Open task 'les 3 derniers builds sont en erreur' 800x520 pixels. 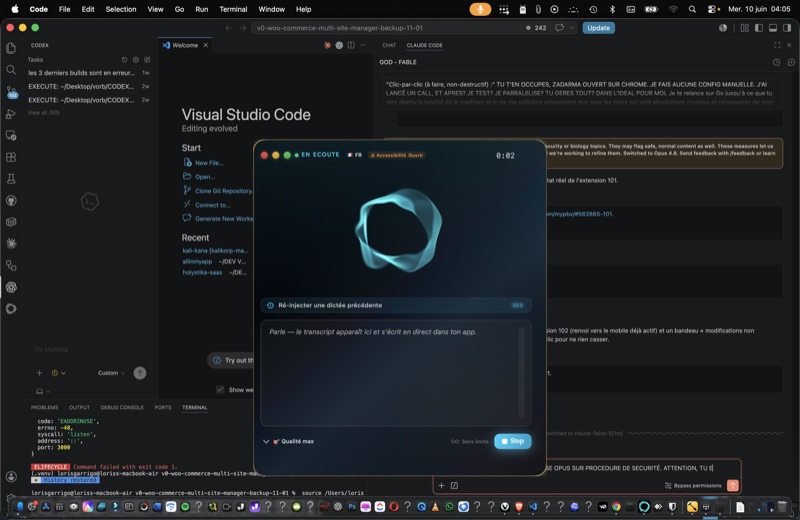89,73
